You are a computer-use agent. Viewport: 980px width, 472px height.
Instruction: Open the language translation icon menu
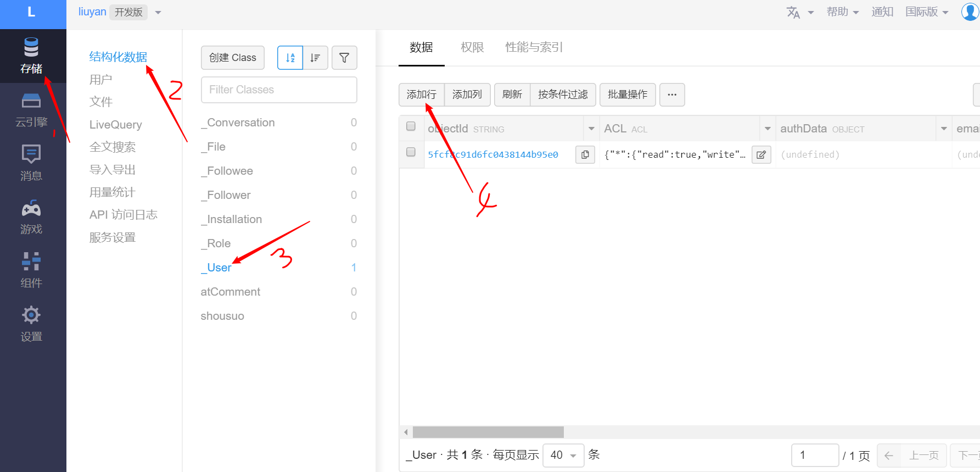tap(799, 12)
